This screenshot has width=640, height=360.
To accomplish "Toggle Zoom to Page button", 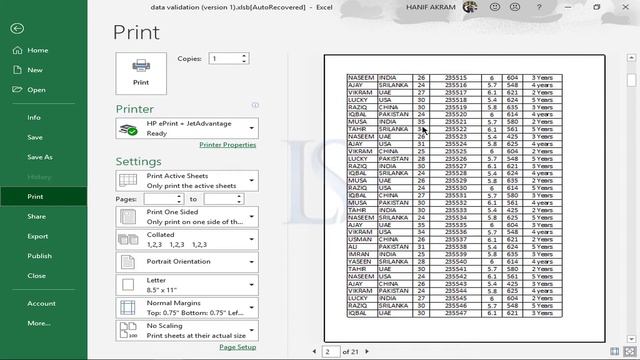I will coord(630,351).
